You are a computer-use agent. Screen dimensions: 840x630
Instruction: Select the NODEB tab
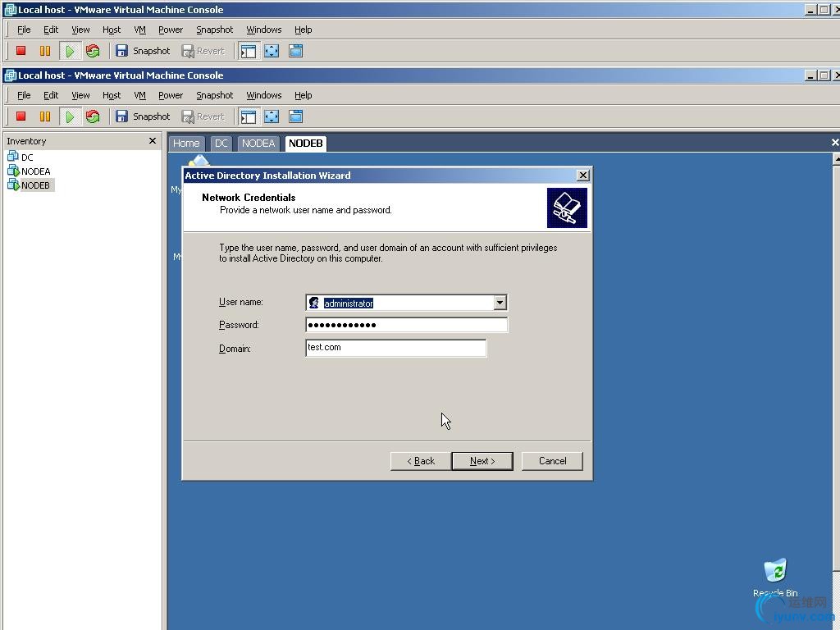pos(305,144)
